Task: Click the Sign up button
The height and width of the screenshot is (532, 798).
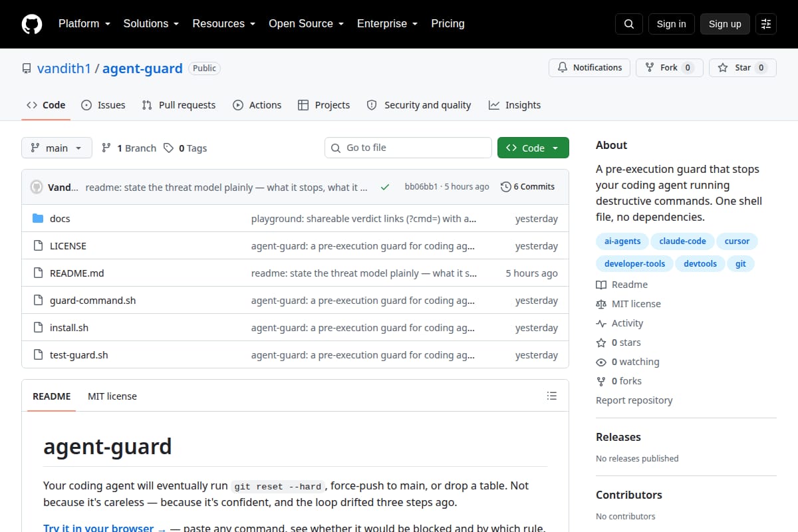Action: pos(725,24)
